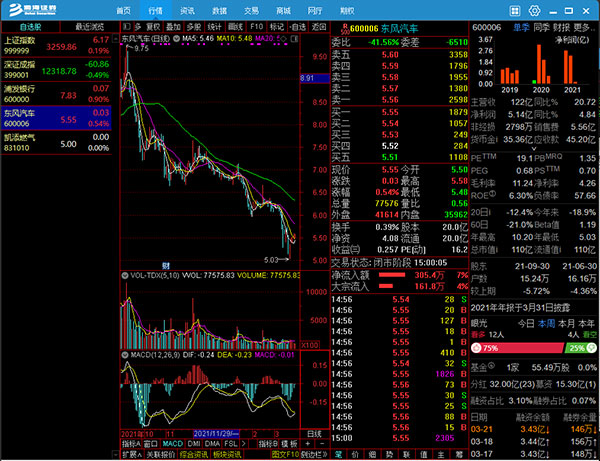Image resolution: width=600 pixels, height=461 pixels.
Task: Open 期权 top menu
Action: [x=347, y=11]
